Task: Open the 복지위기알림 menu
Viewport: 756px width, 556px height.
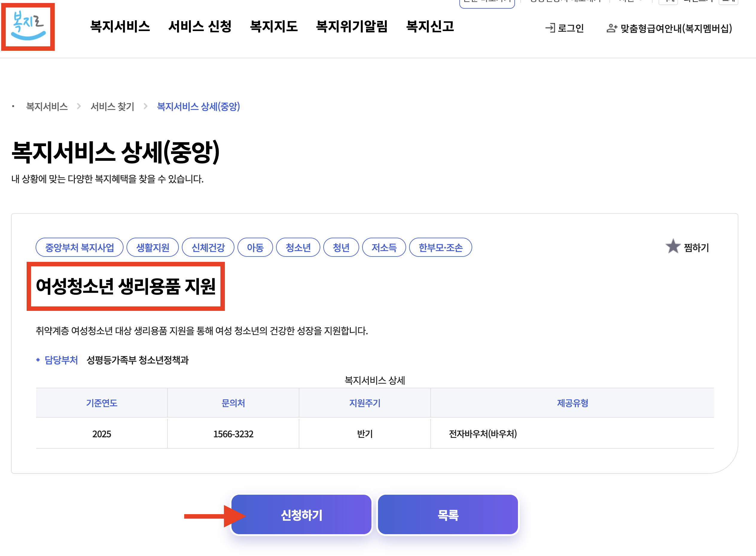Action: [x=352, y=27]
